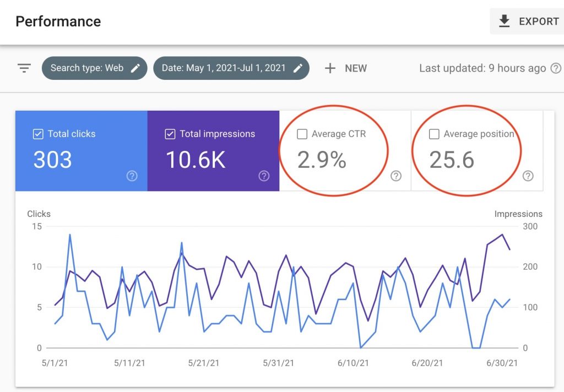Click the pencil icon on Search type chip
The width and height of the screenshot is (564, 392).
pyautogui.click(x=135, y=68)
